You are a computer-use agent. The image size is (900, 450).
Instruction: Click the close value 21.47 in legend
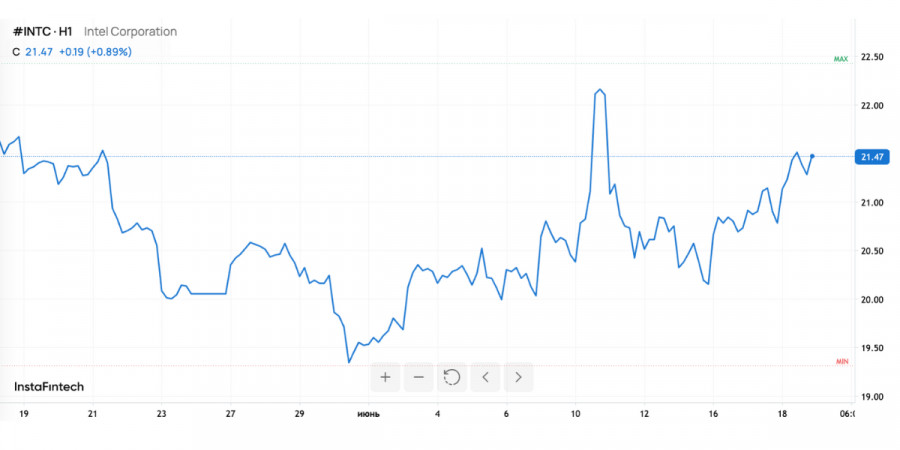[39, 52]
